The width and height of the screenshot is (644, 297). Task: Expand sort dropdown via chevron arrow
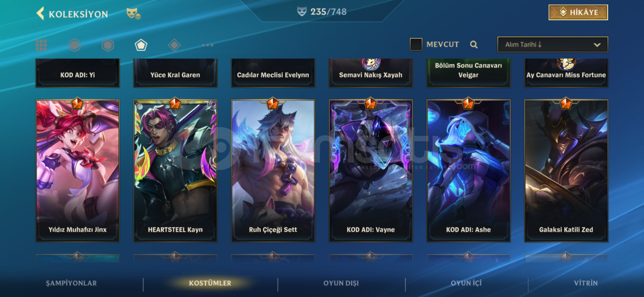click(597, 45)
